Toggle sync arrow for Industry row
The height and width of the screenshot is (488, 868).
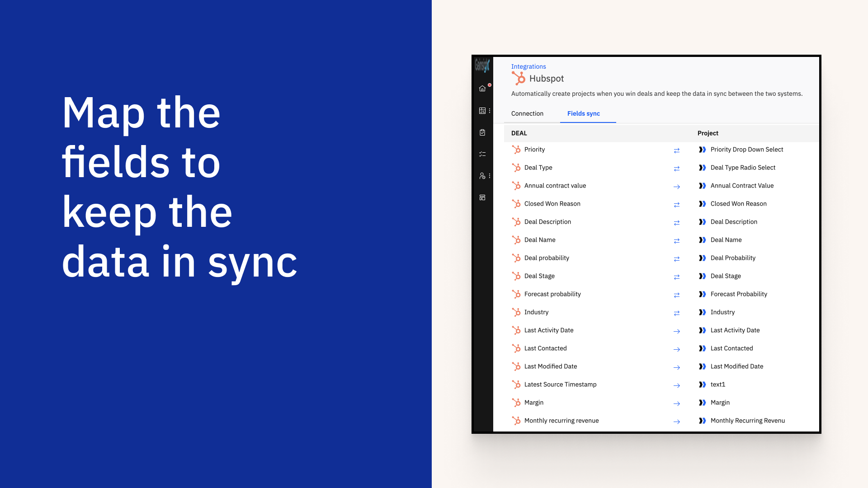(x=677, y=313)
